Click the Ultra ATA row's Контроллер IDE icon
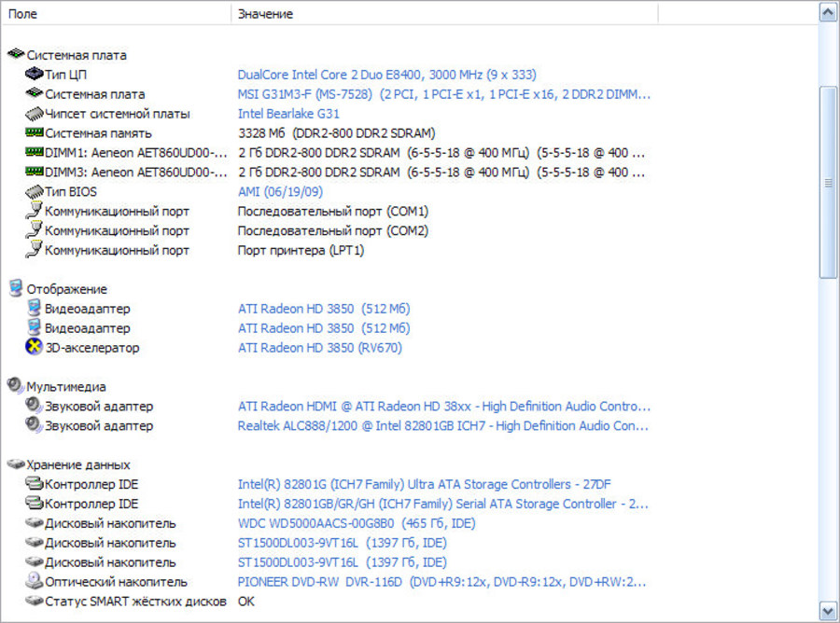 [x=35, y=484]
